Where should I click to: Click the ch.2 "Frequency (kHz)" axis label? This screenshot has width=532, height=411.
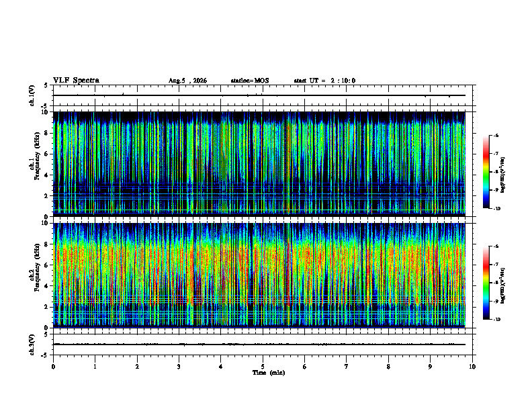pyautogui.click(x=37, y=267)
